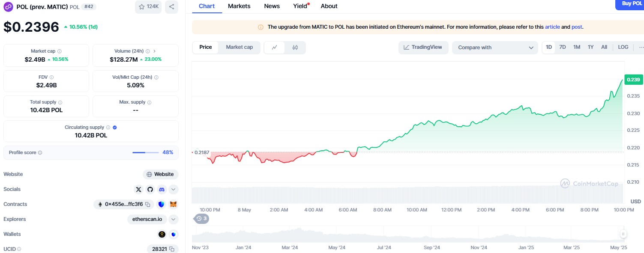Image resolution: width=644 pixels, height=253 pixels.
Task: Click the Buy POL button
Action: [x=629, y=4]
